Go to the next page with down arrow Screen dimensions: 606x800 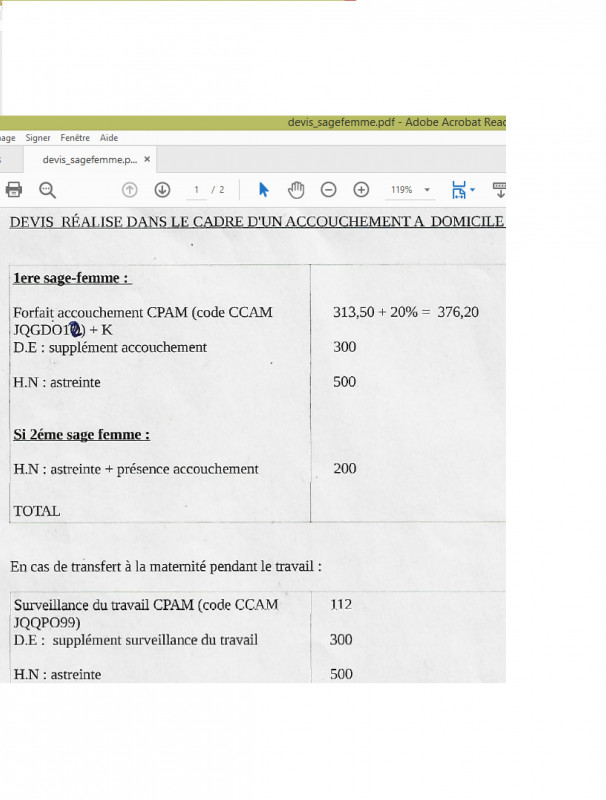pyautogui.click(x=162, y=190)
